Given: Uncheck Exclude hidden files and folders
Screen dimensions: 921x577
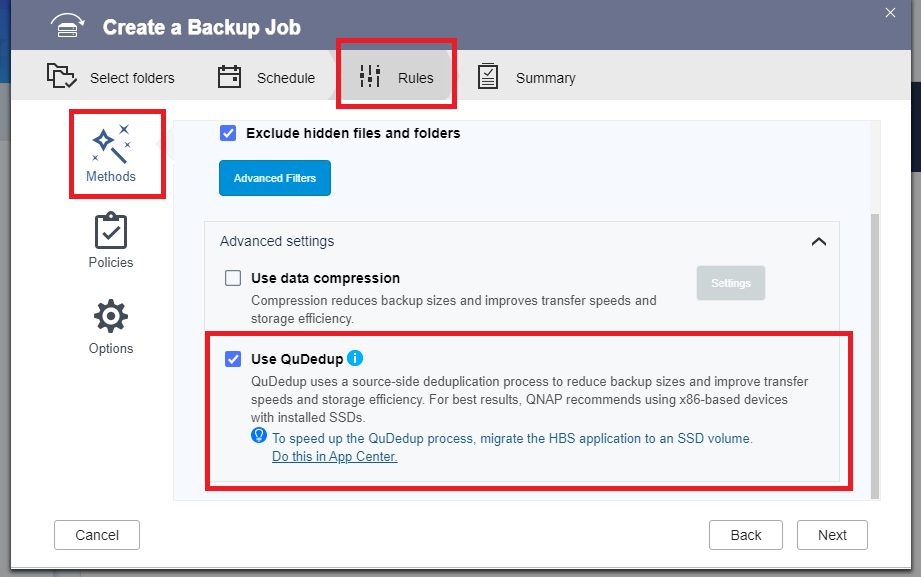Looking at the screenshot, I should (x=228, y=133).
